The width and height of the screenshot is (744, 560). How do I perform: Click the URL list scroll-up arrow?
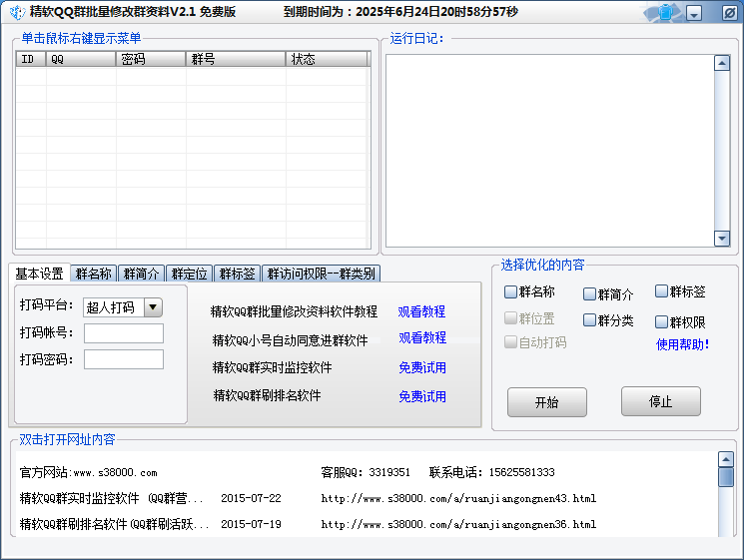tap(726, 460)
